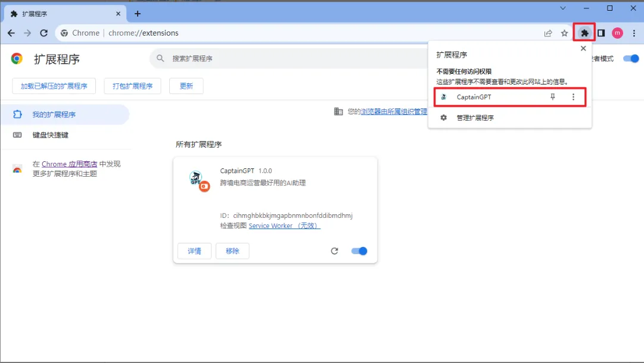The image size is (644, 363).
Task: Select 我的扩展程序 in the sidebar
Action: (x=65, y=114)
